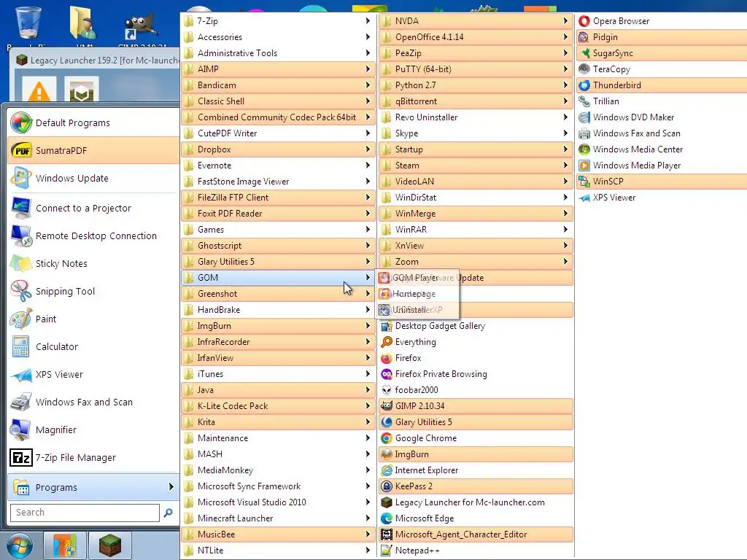747x560 pixels.
Task: Launch Firefox
Action: click(476, 358)
